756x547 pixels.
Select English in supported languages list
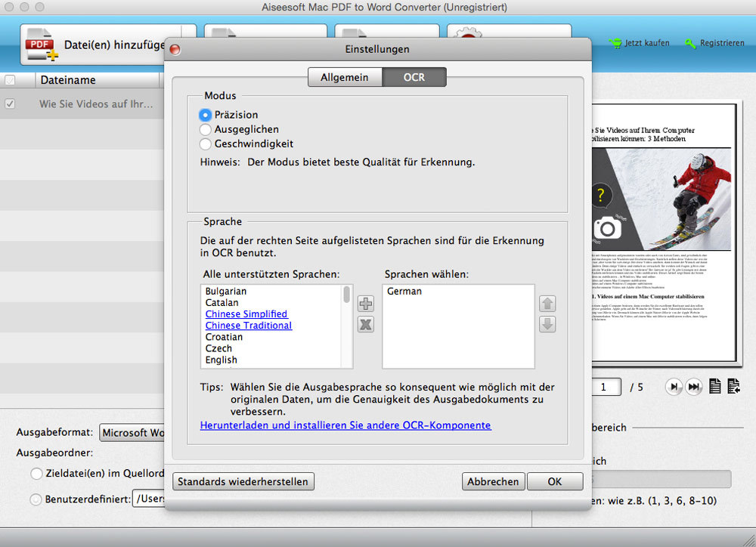pos(222,360)
